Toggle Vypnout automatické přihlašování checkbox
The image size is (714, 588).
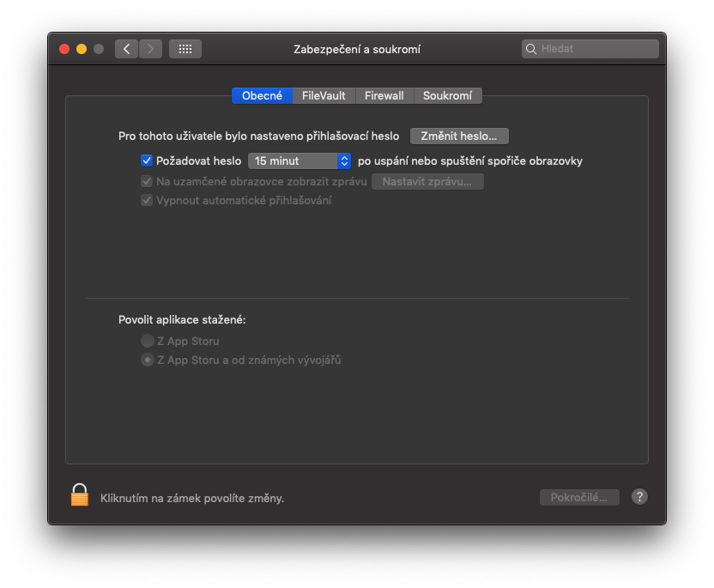pyautogui.click(x=147, y=200)
